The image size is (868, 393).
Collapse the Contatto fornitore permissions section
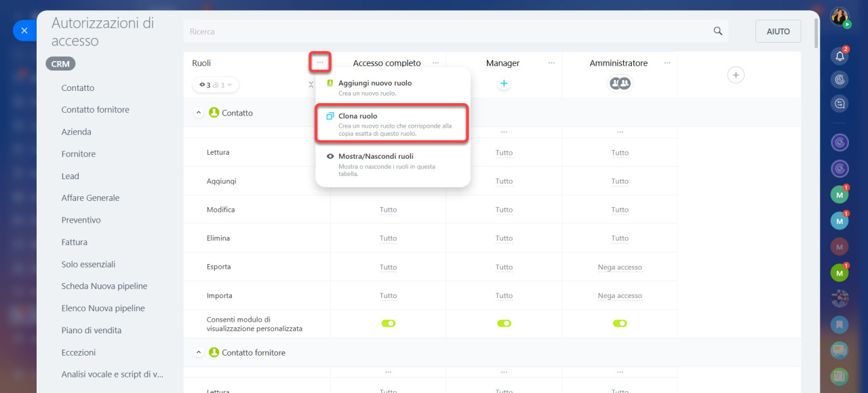click(x=199, y=353)
